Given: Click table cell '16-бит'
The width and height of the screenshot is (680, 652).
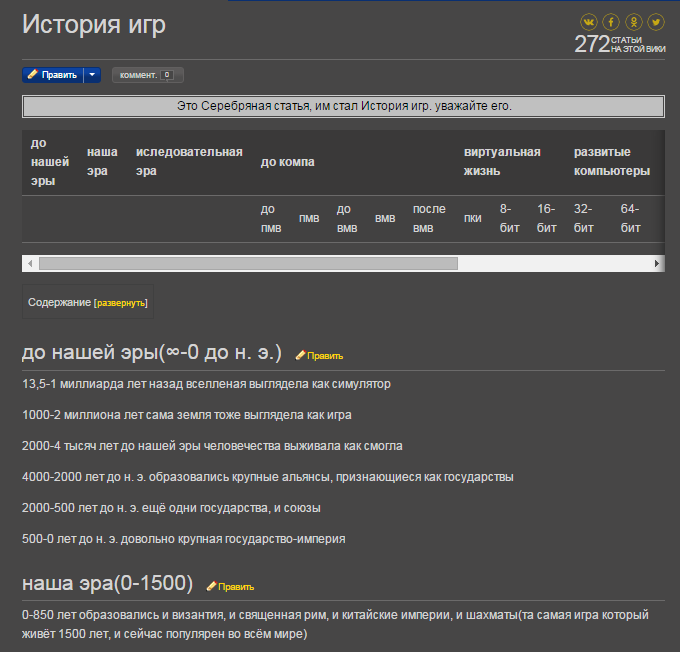Looking at the screenshot, I should click(x=546, y=219).
